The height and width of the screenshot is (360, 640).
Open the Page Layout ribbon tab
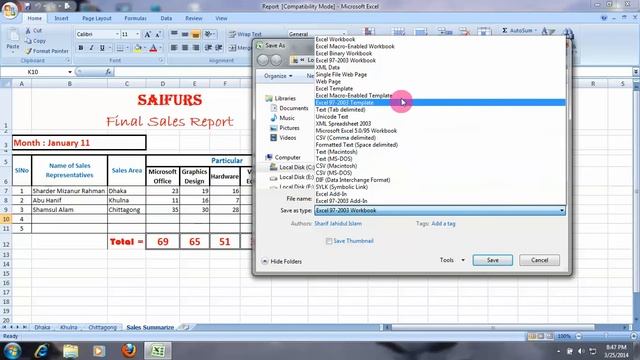click(97, 18)
